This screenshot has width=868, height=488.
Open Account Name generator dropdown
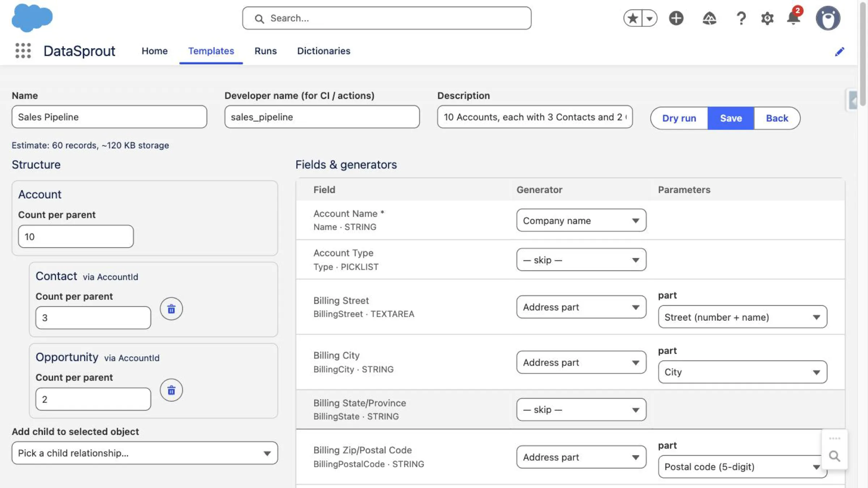pos(581,220)
